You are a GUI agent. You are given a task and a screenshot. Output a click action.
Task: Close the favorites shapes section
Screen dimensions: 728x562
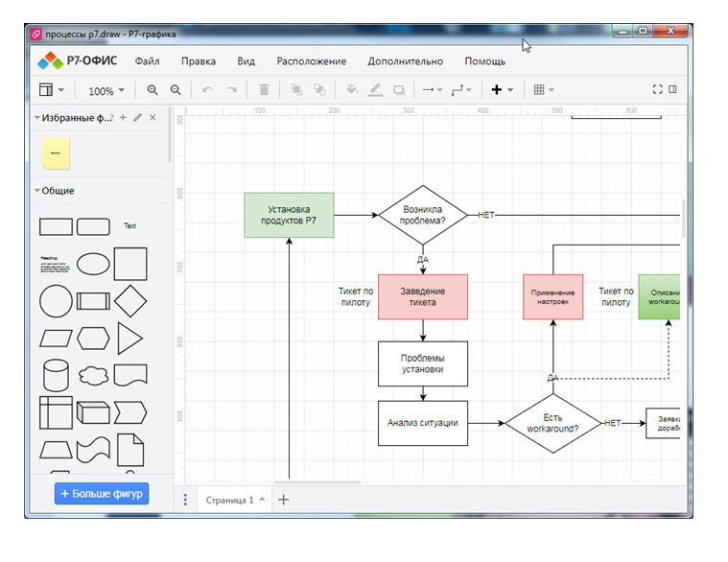pos(153,118)
